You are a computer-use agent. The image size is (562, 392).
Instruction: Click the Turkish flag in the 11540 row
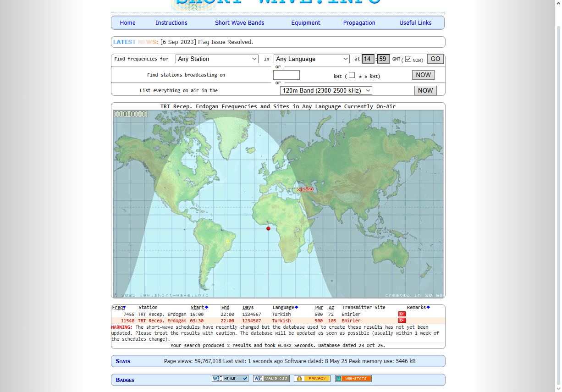pyautogui.click(x=402, y=320)
